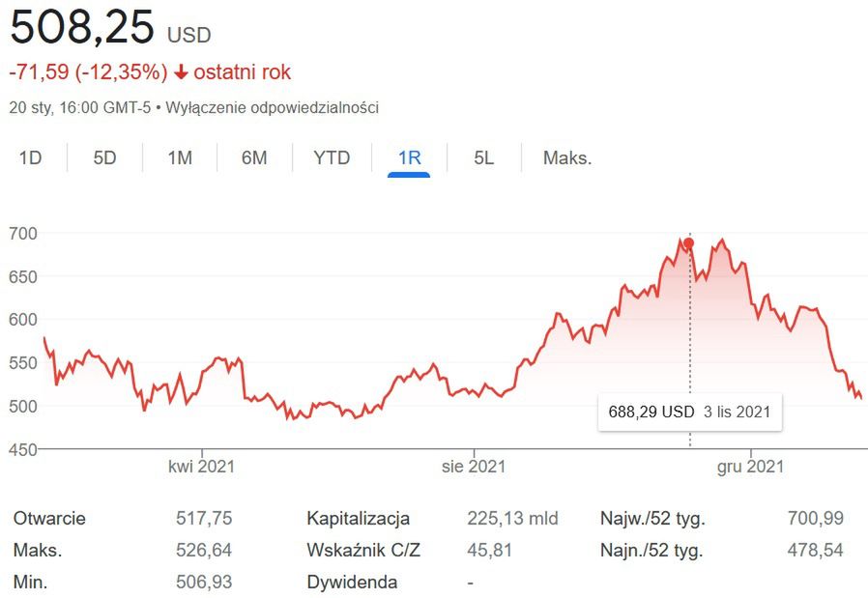Click the 688,29 USD tooltip box

coord(689,412)
